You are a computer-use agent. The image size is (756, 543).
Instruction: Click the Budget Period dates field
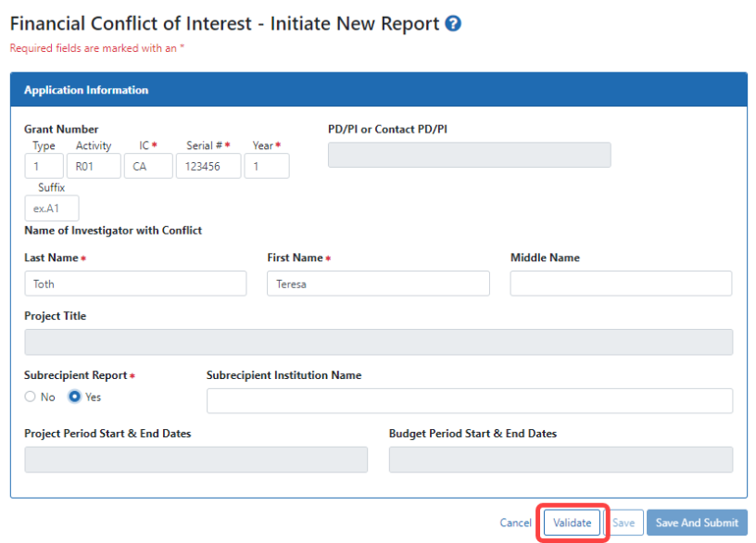coord(561,460)
